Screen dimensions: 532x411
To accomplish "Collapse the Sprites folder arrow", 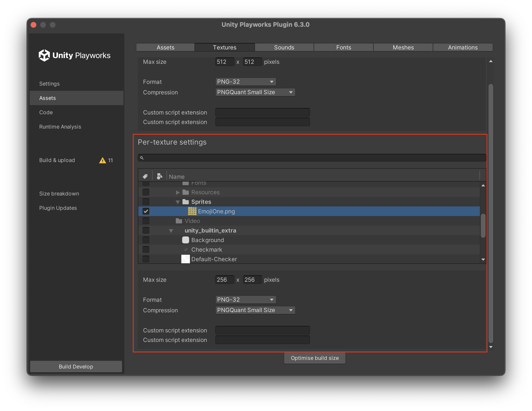I will click(178, 202).
